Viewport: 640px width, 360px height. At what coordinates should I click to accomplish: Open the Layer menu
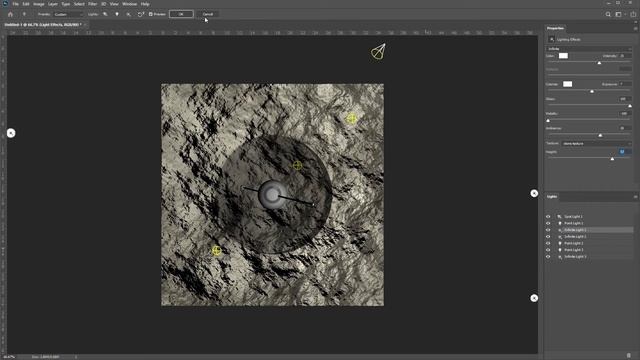(x=53, y=4)
